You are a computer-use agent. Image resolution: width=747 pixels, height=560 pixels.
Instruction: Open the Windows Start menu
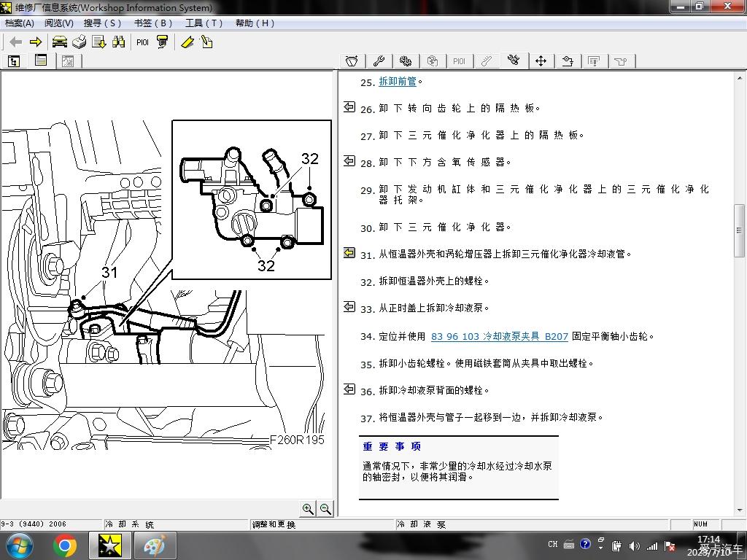(19, 545)
